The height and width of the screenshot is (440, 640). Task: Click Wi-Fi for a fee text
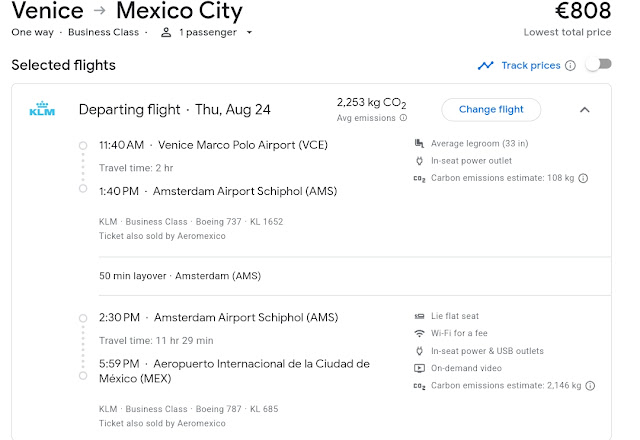pos(459,333)
